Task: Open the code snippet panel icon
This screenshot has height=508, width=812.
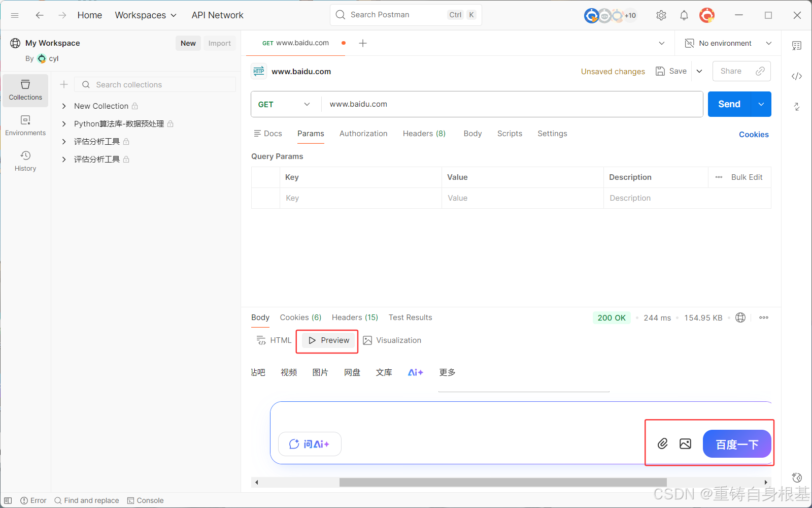Action: pyautogui.click(x=797, y=76)
